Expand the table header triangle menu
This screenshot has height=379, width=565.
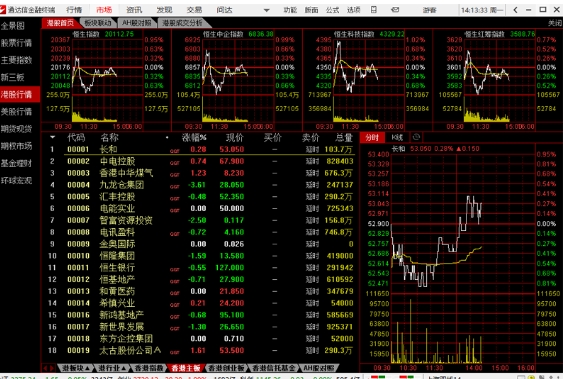53,137
